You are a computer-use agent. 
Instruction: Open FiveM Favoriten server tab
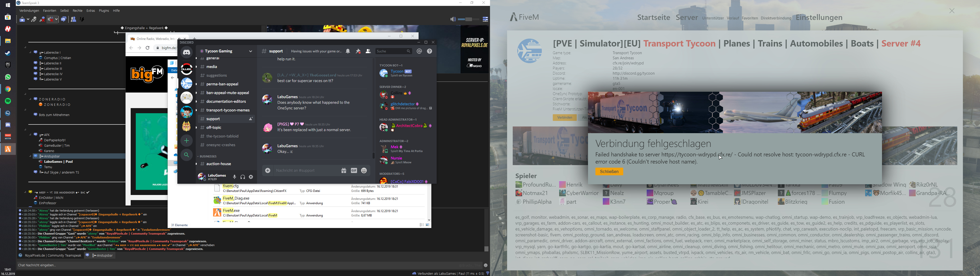(750, 18)
